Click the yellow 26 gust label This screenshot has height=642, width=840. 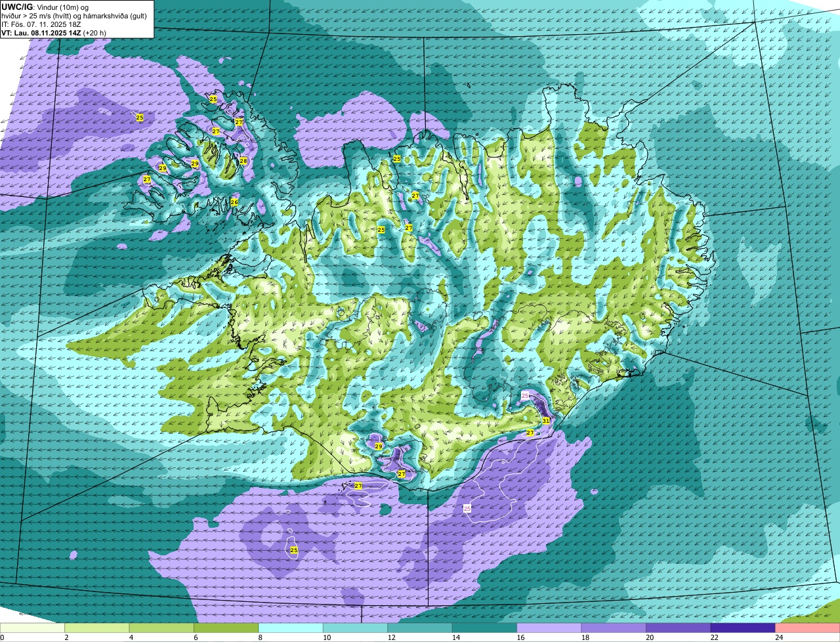click(x=234, y=202)
